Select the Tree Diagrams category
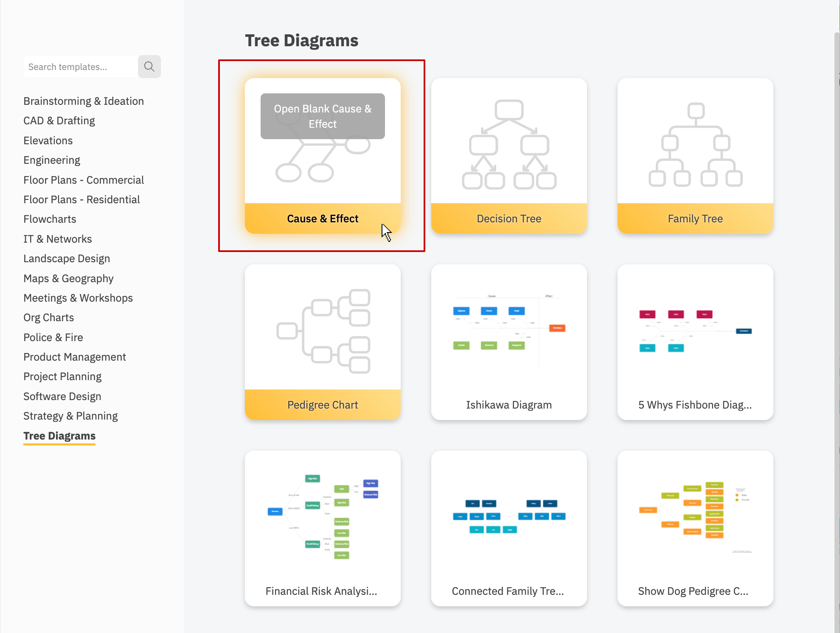The width and height of the screenshot is (840, 633). [x=59, y=436]
